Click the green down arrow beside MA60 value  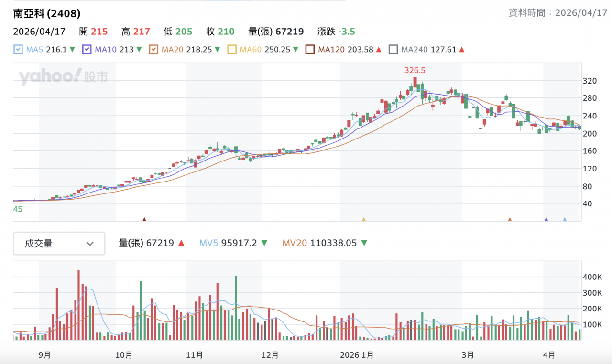[295, 49]
